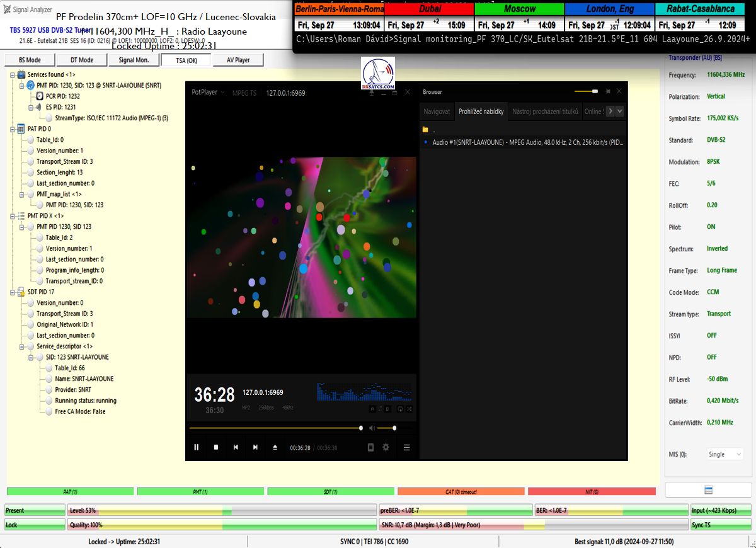Click the BS Mode button
The width and height of the screenshot is (756, 548).
[x=30, y=60]
